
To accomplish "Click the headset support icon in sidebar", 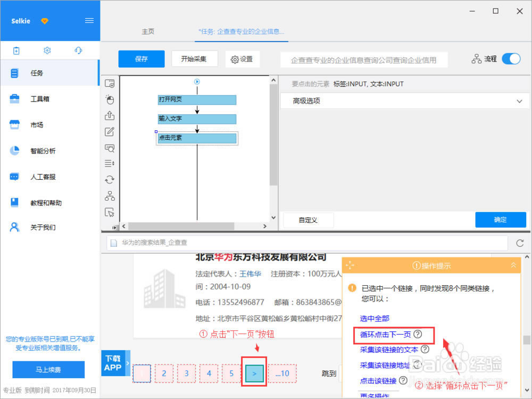I will click(78, 51).
